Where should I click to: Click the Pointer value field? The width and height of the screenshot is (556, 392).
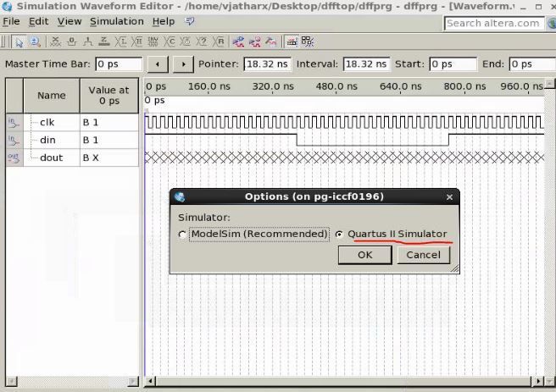pos(267,64)
